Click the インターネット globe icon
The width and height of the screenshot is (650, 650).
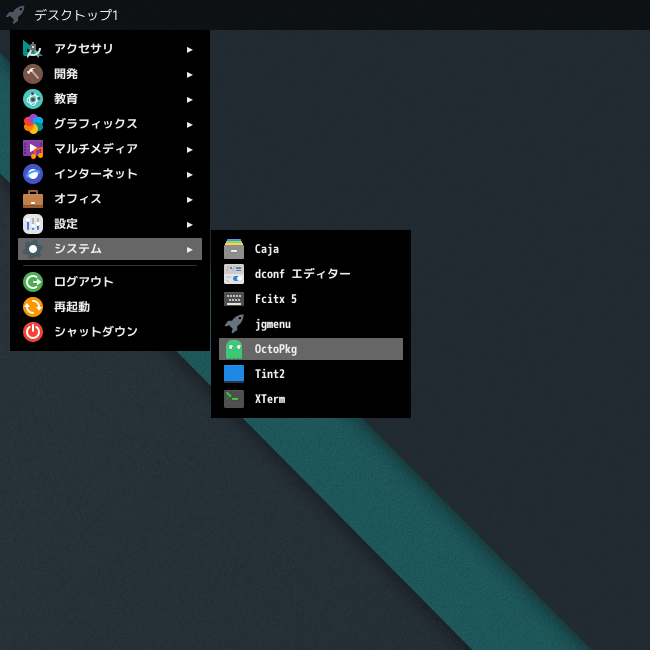coord(33,174)
